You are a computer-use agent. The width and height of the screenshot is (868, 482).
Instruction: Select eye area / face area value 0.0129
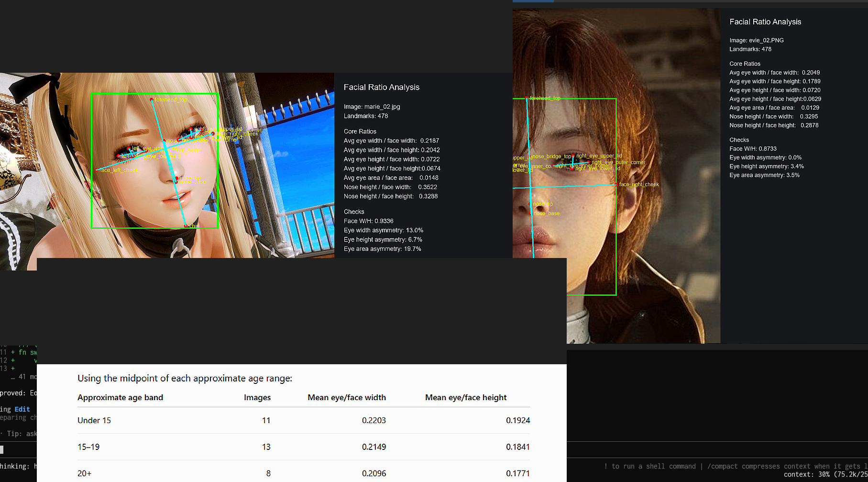coord(810,108)
